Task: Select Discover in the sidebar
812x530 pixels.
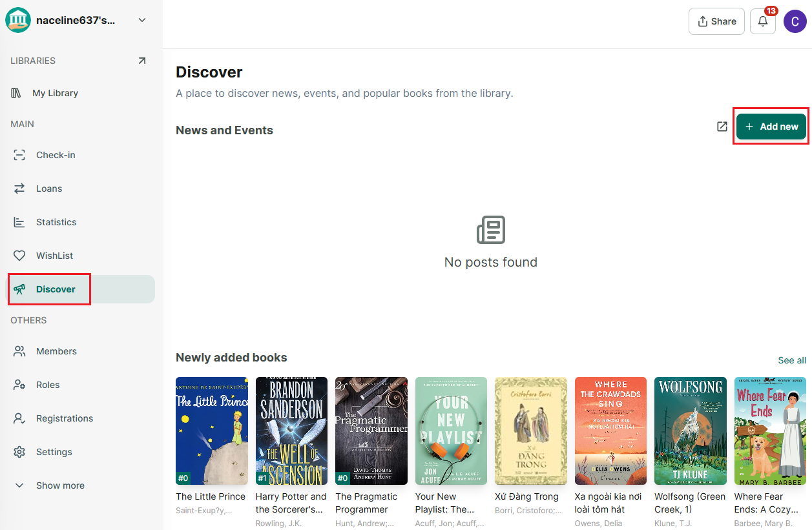Action: pyautogui.click(x=80, y=289)
